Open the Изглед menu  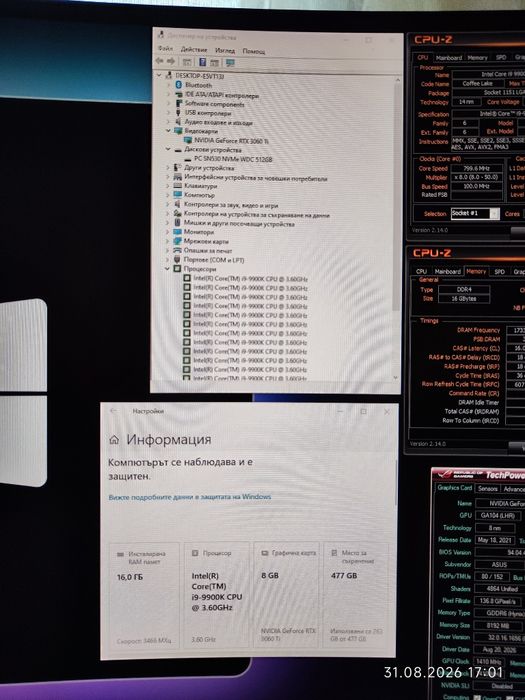click(225, 50)
